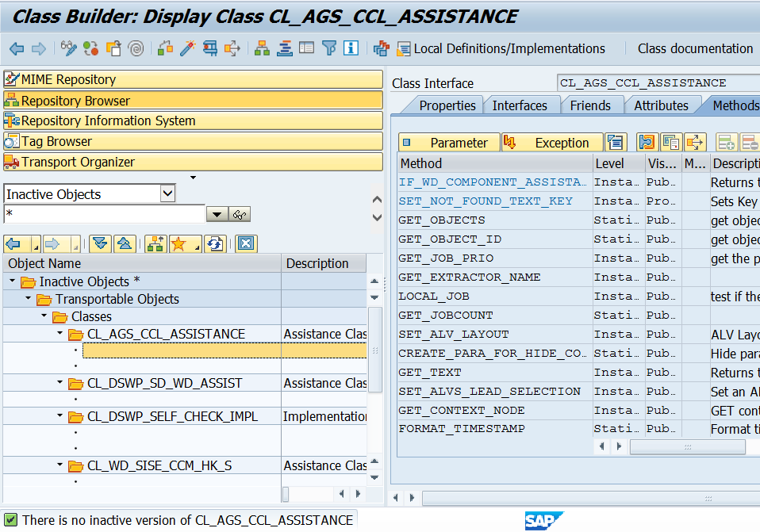Image resolution: width=760 pixels, height=532 pixels.
Task: Switch to the Interfaces tab
Action: point(520,105)
